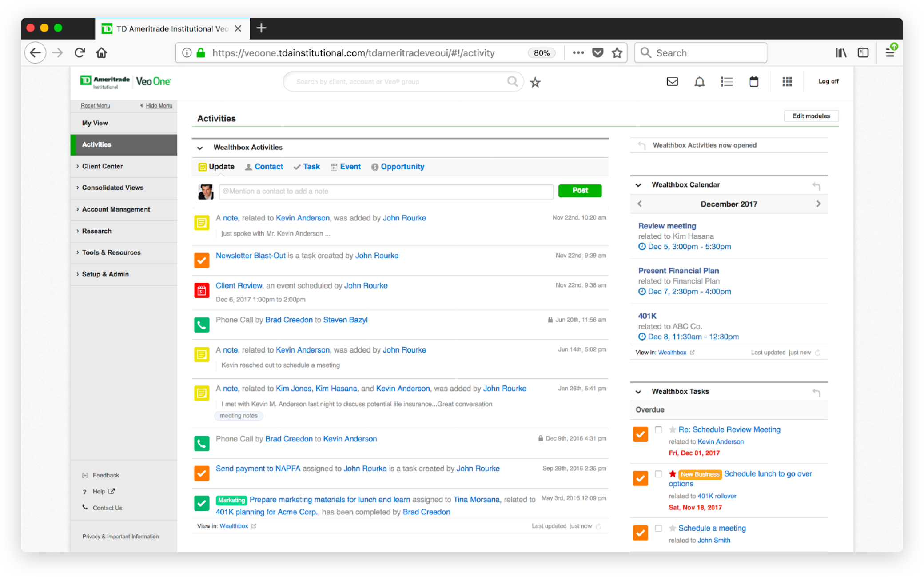This screenshot has height=577, width=924.
Task: Open the browser library icon
Action: coord(840,53)
